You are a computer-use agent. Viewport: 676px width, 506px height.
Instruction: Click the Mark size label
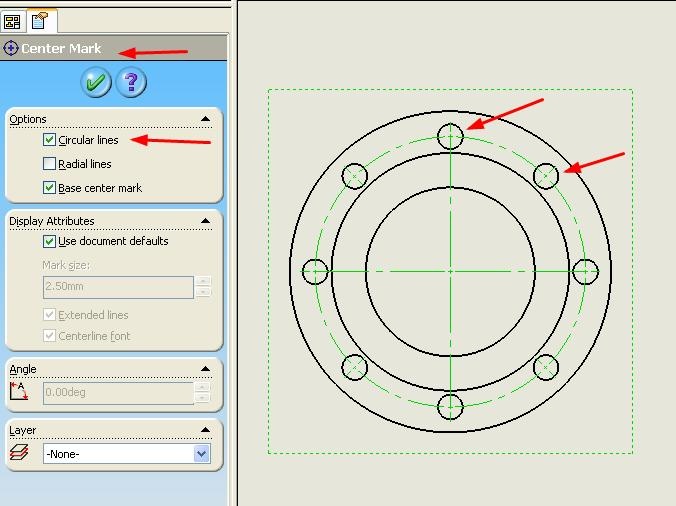click(66, 265)
